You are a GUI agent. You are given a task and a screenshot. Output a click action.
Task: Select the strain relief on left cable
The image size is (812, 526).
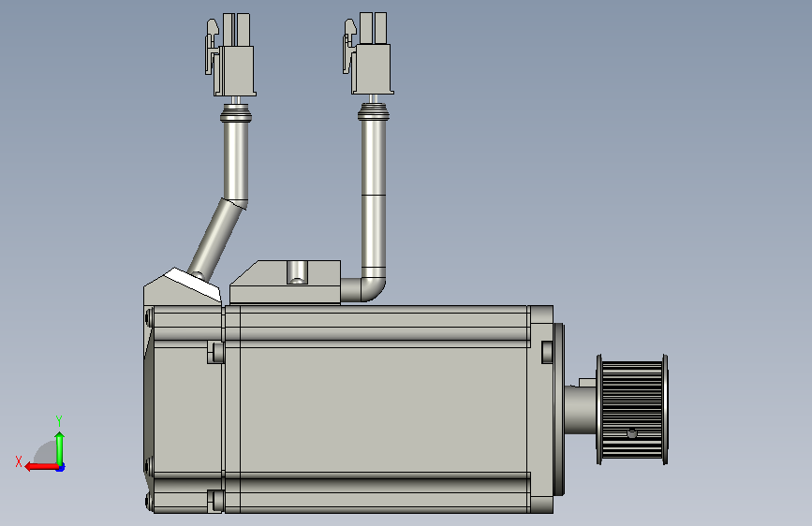(x=236, y=112)
